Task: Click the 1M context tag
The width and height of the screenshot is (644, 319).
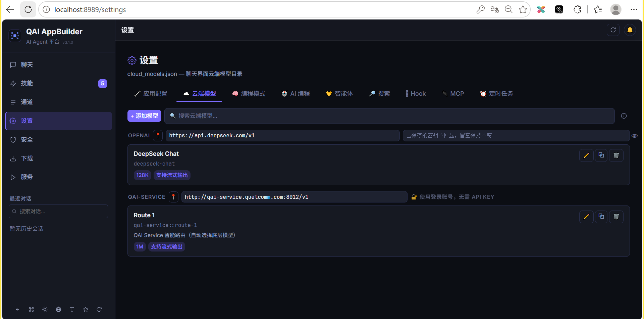Action: click(x=140, y=247)
